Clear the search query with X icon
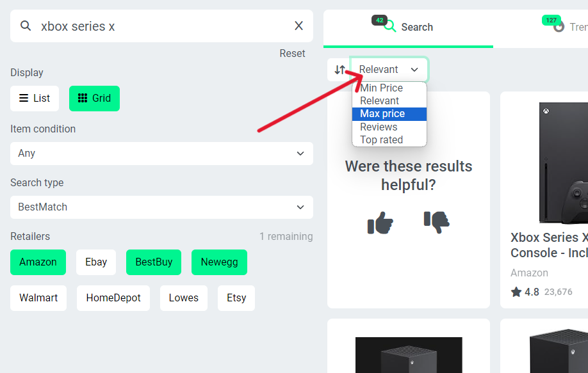 (x=298, y=26)
